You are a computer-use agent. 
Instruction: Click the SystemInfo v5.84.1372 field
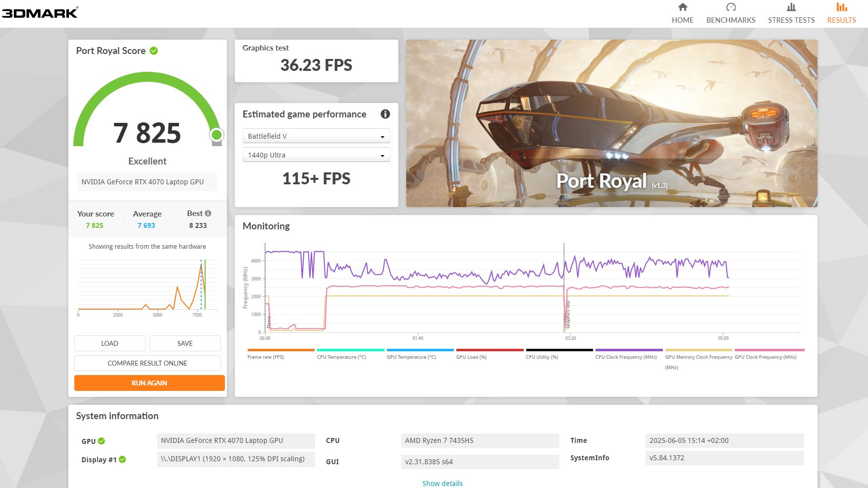point(725,458)
